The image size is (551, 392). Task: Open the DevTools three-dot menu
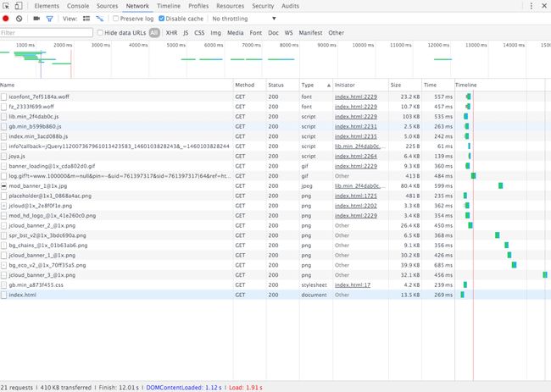click(531, 6)
